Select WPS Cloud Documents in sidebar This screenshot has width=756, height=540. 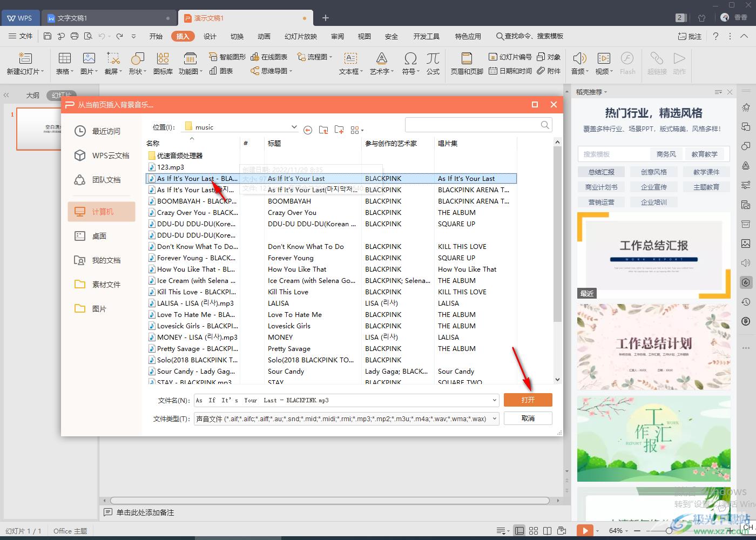[x=102, y=155]
